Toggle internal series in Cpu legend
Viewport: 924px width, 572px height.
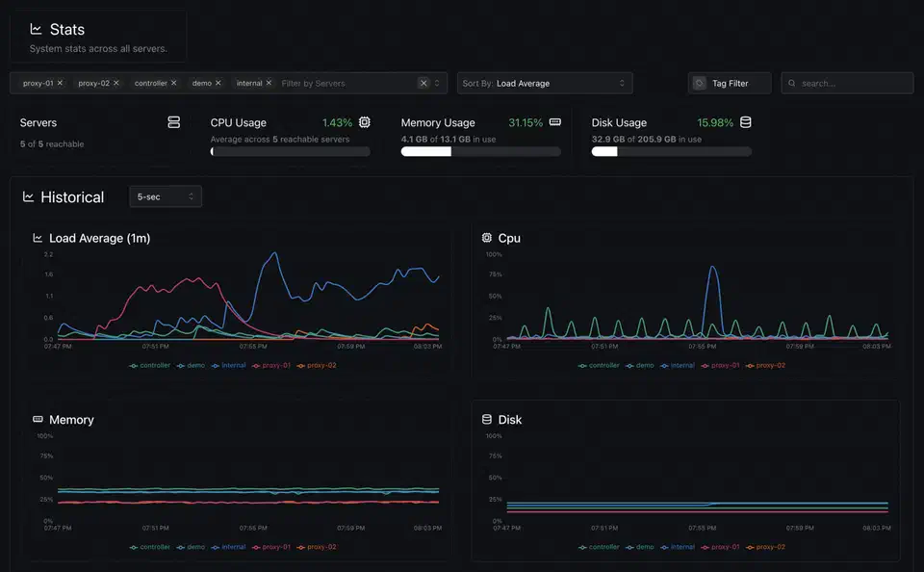pos(677,366)
